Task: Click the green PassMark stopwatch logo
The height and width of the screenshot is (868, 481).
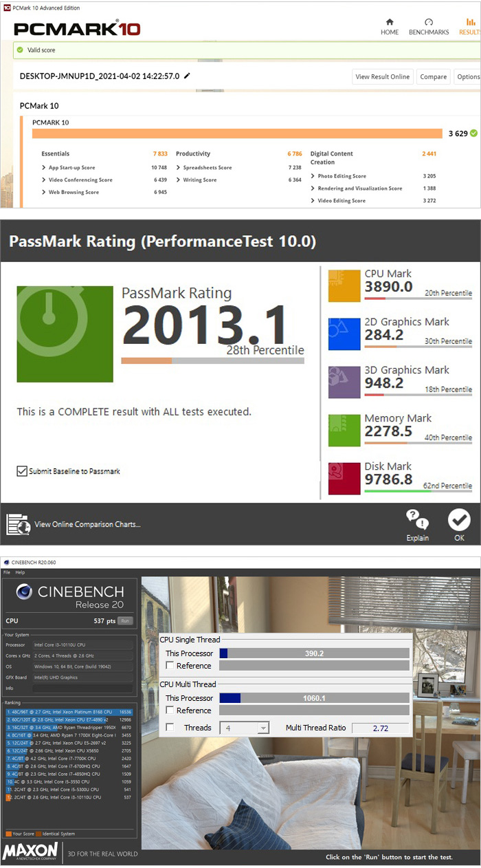Action: tap(65, 334)
